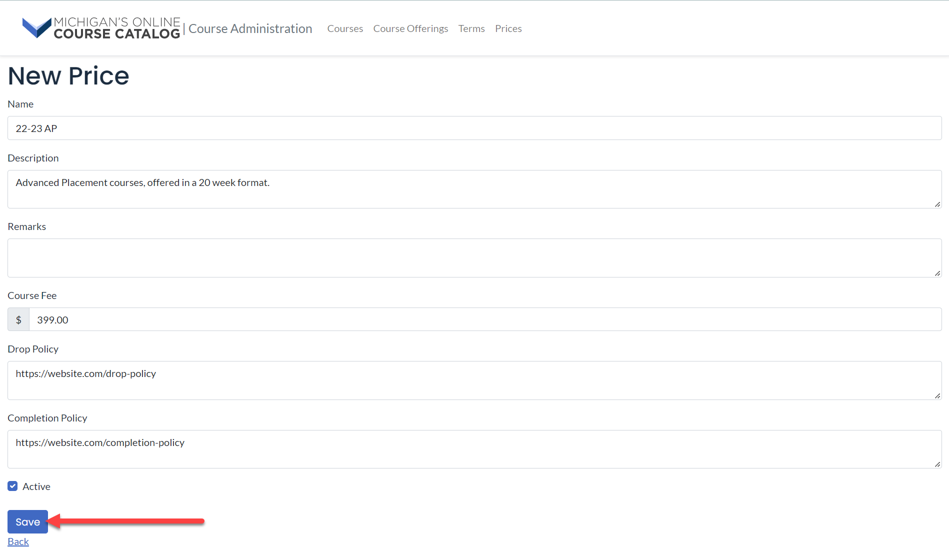Click the Course Administration header label

(x=250, y=28)
